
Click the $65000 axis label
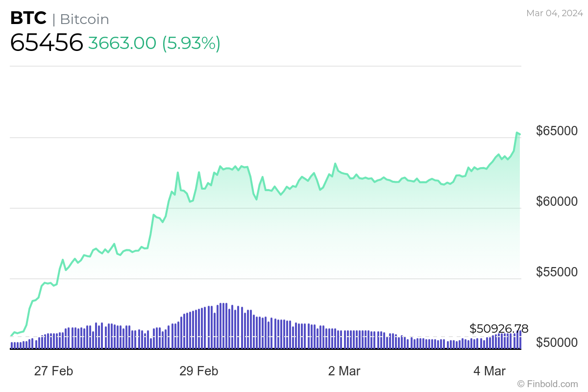pyautogui.click(x=557, y=131)
